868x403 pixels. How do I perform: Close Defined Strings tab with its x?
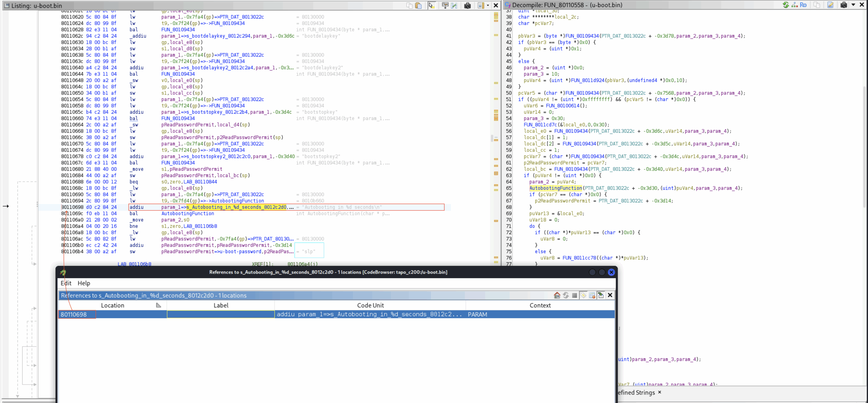click(659, 392)
